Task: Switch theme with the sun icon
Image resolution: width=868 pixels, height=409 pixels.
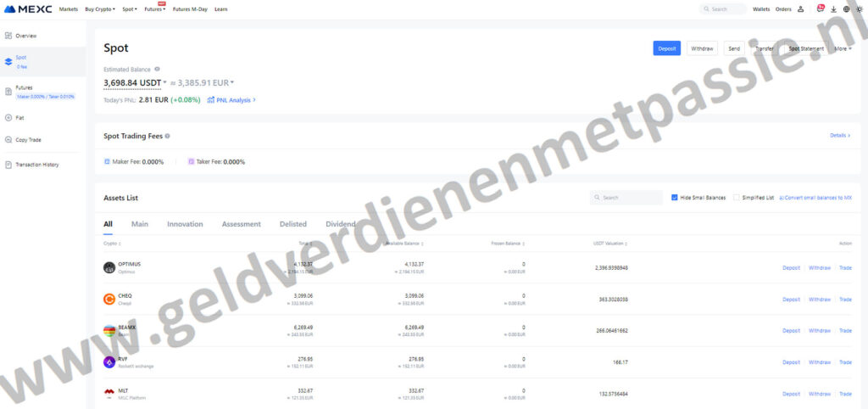Action: [859, 9]
